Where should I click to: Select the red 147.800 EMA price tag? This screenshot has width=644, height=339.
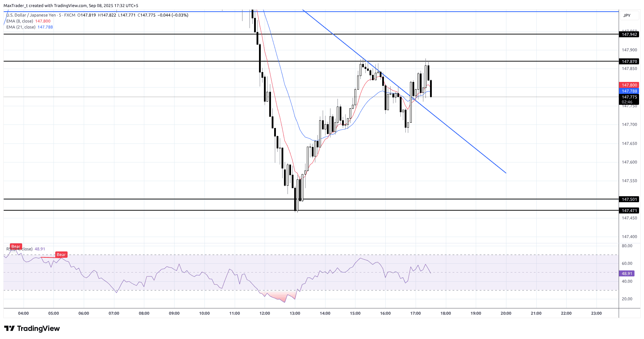pyautogui.click(x=629, y=85)
